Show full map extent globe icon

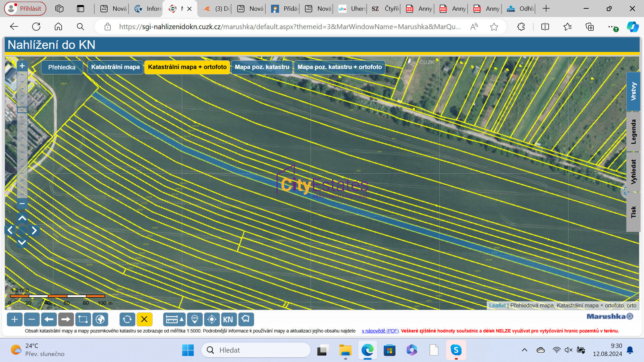pyautogui.click(x=100, y=319)
